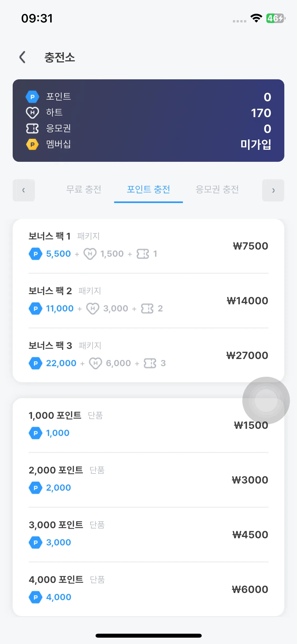Tap the Wi-Fi status icon
Screen dimensions: 297x644
click(256, 18)
